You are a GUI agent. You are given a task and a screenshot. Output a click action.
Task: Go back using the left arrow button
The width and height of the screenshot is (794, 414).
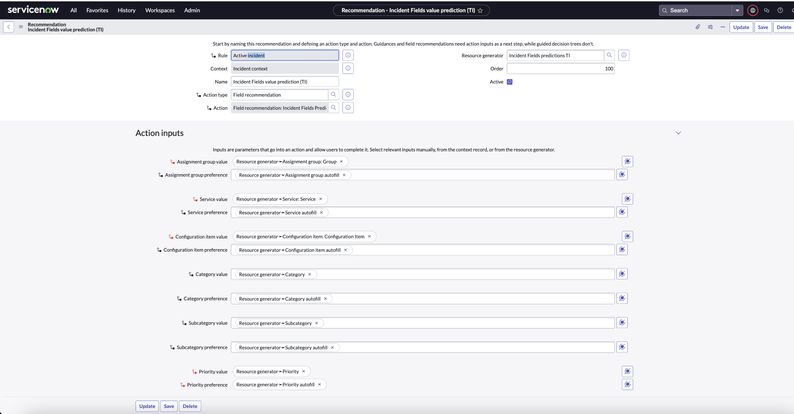(9, 27)
